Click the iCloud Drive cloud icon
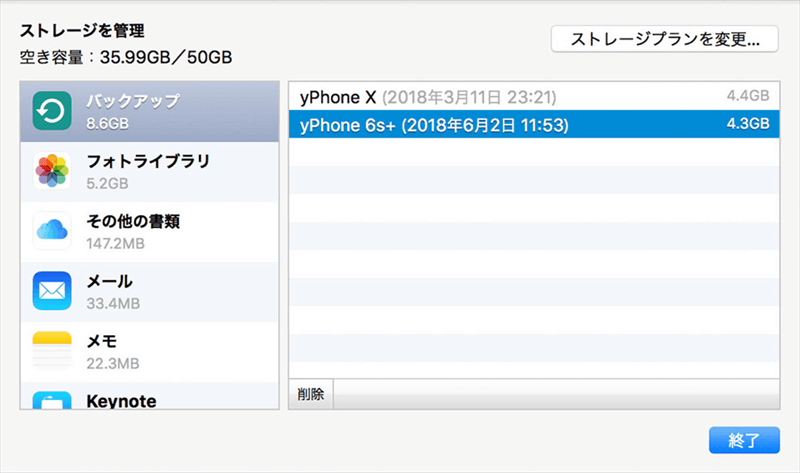 pyautogui.click(x=51, y=231)
